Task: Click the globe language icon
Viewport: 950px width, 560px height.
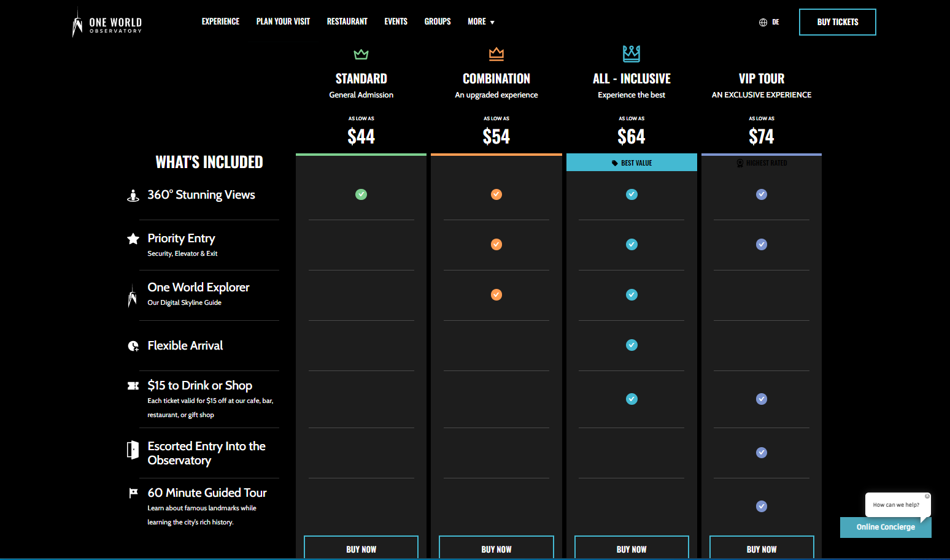Action: click(763, 22)
